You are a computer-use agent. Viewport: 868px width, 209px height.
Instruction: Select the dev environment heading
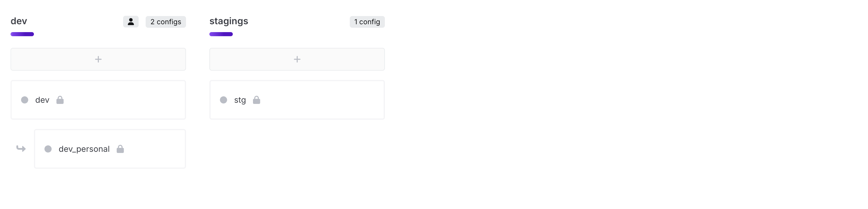coord(19,21)
